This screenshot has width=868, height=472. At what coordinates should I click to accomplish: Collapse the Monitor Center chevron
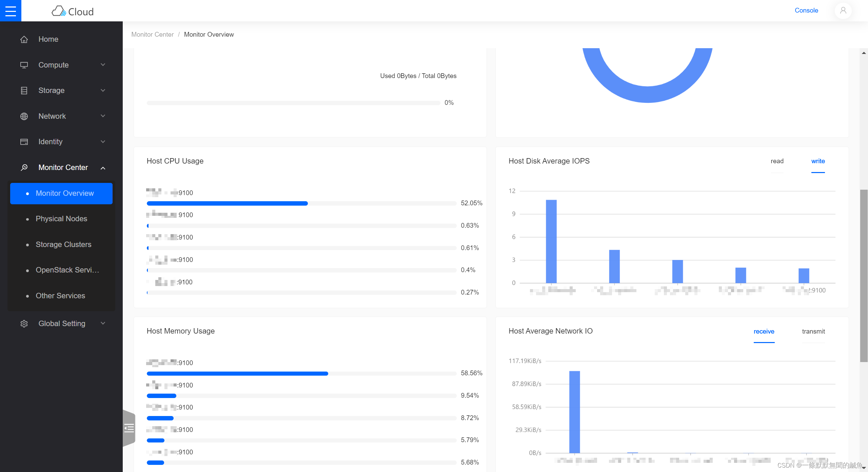point(103,168)
